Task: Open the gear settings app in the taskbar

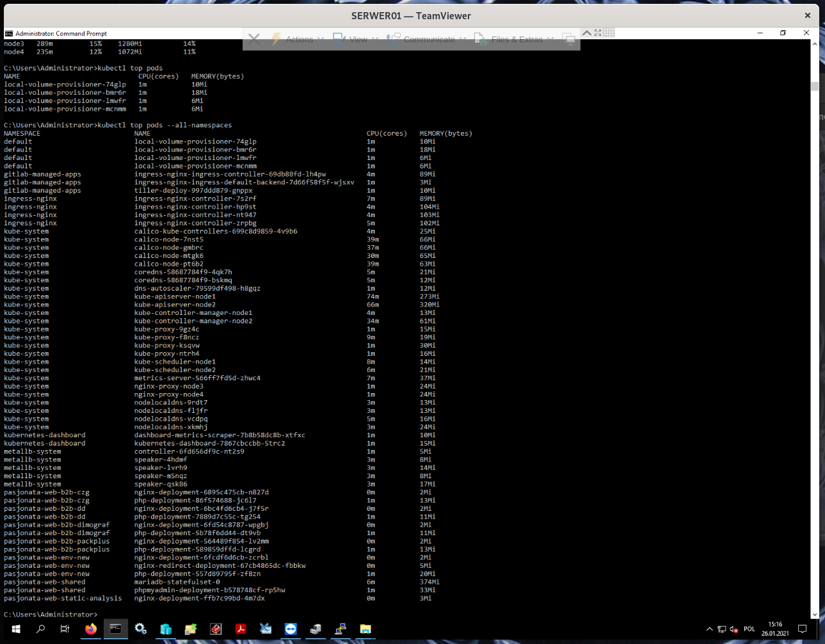Action: coord(141,629)
